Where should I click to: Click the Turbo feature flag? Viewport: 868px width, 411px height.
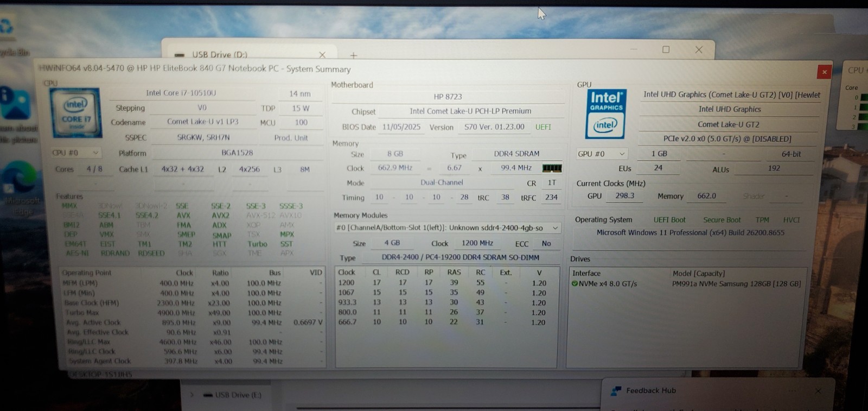(x=257, y=244)
